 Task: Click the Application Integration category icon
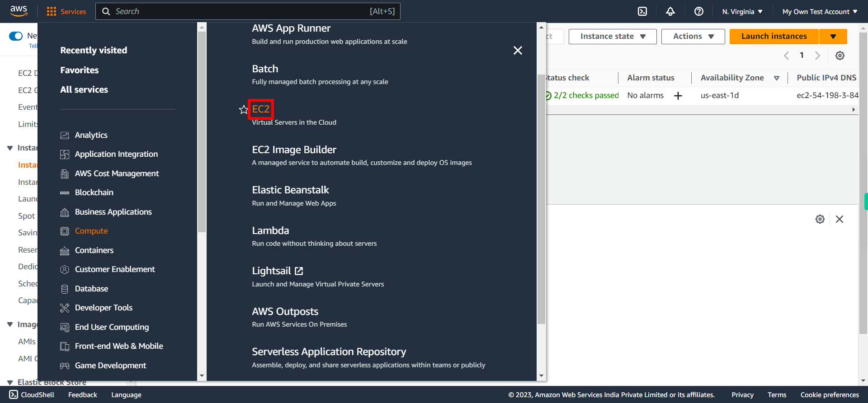point(65,155)
